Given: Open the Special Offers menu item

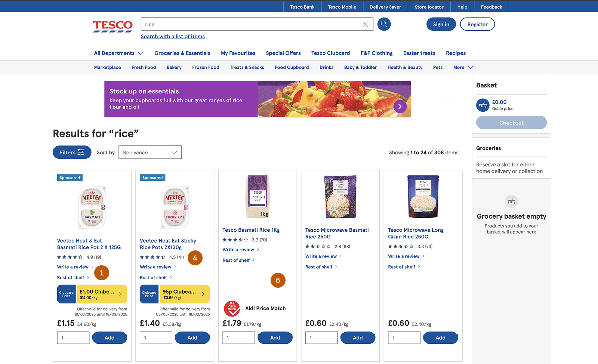Looking at the screenshot, I should coord(283,53).
